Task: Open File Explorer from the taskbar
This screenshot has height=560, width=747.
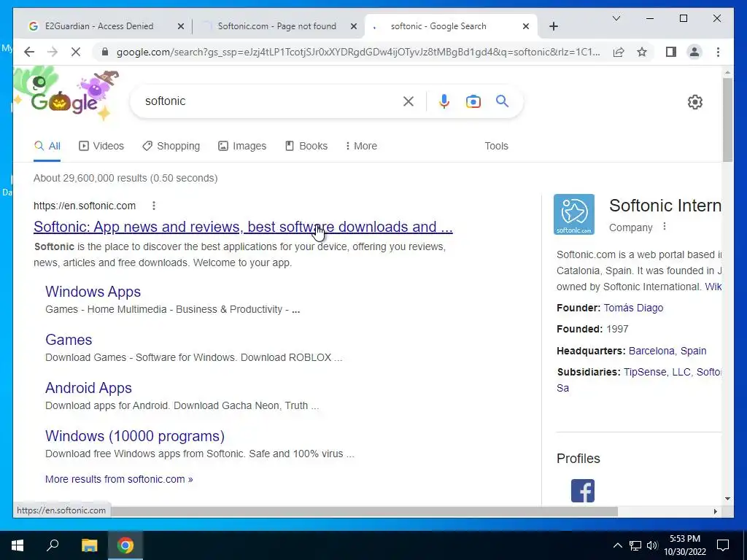Action: (x=89, y=545)
